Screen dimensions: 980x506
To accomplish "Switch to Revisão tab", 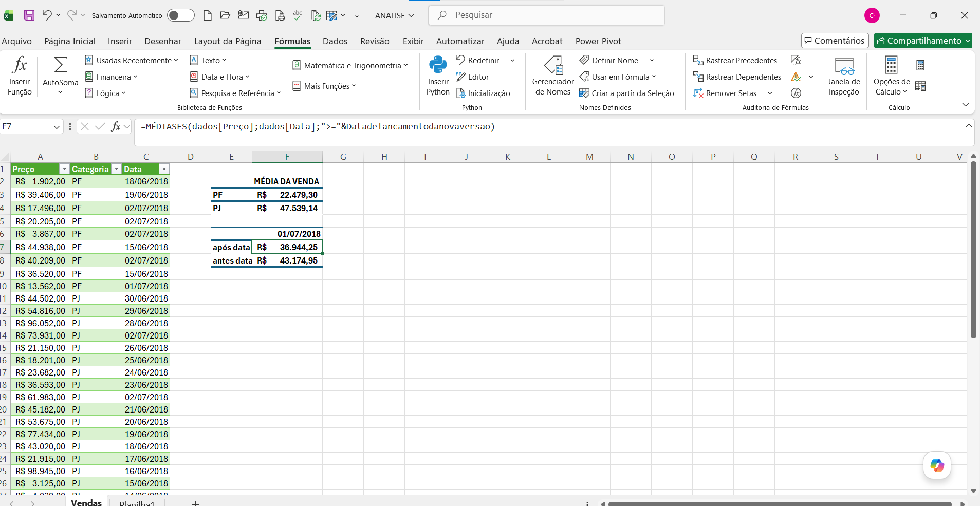I will [x=375, y=41].
